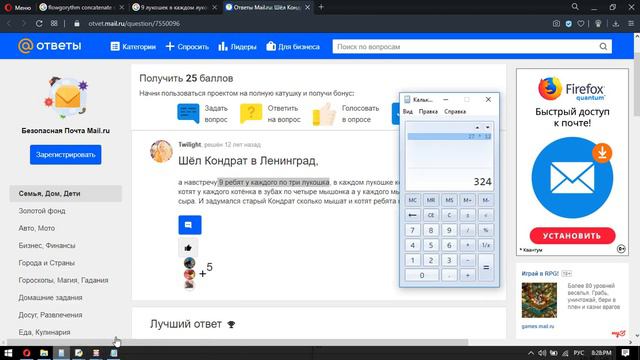The height and width of the screenshot is (360, 640).
Task: Open Calculator Вид menu
Action: [408, 111]
